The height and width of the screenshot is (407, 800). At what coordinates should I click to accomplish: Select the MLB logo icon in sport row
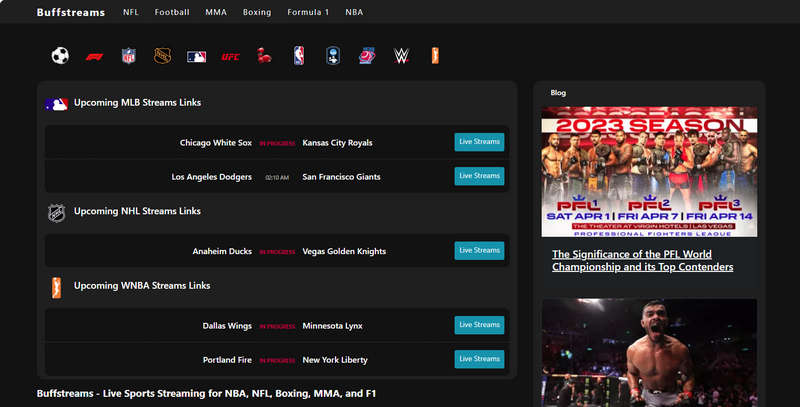196,57
